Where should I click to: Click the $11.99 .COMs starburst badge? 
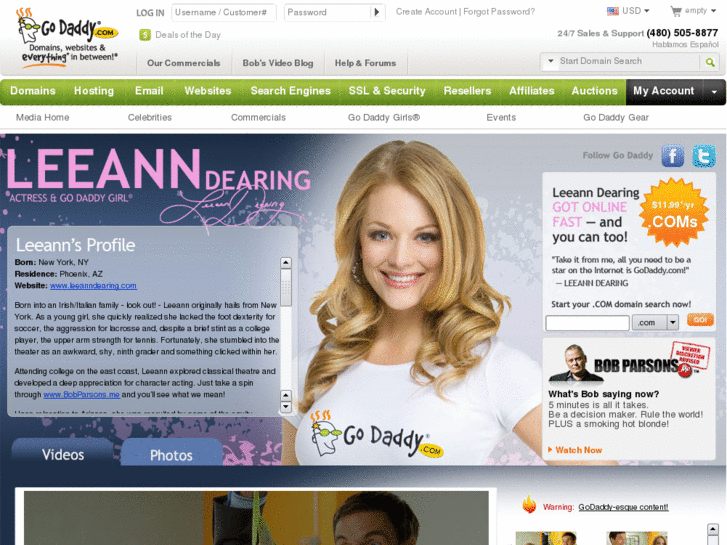[x=674, y=212]
